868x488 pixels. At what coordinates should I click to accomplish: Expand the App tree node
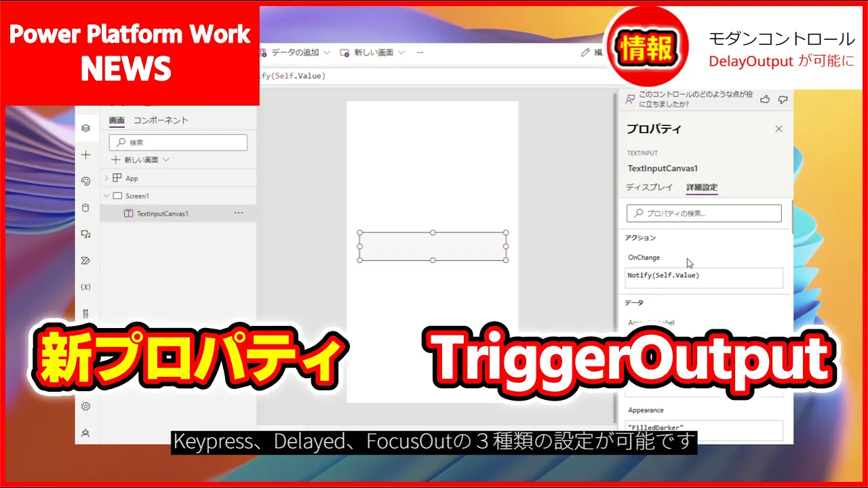point(106,178)
